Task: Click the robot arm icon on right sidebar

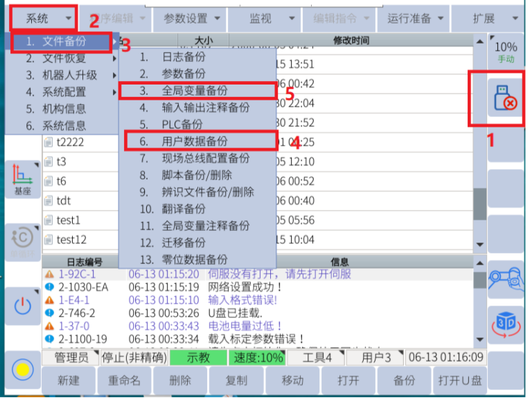Action: 506,279
